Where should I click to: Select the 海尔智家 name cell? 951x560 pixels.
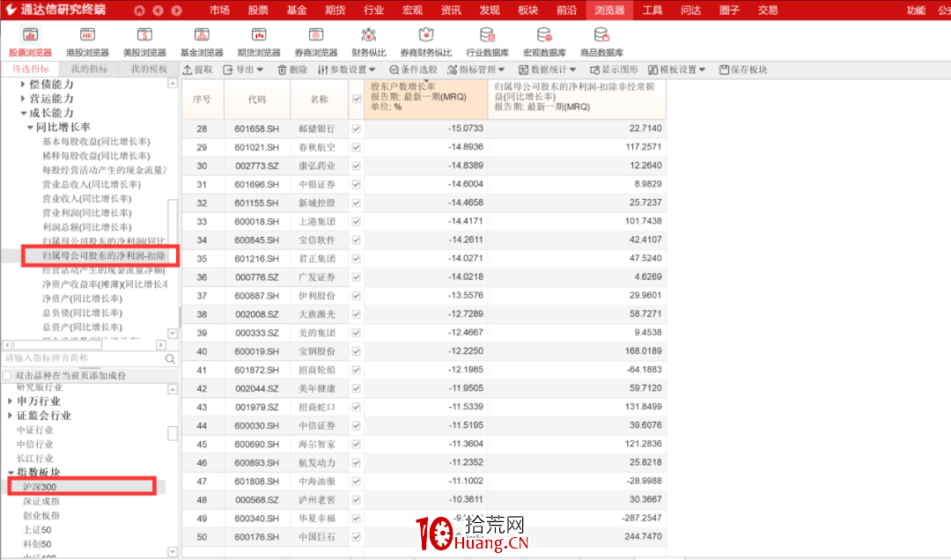[317, 444]
